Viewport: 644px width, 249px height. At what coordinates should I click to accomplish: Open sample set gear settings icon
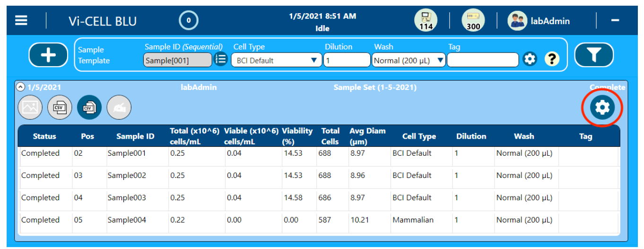(602, 107)
